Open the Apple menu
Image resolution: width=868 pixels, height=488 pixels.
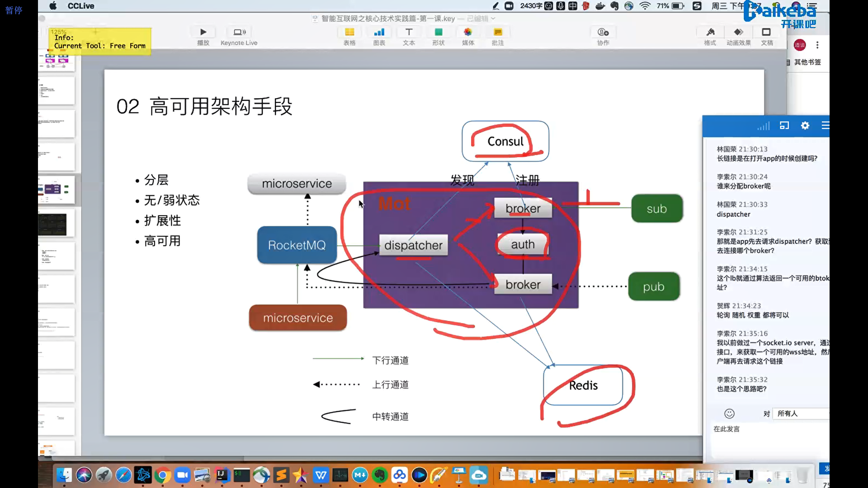pos(53,6)
